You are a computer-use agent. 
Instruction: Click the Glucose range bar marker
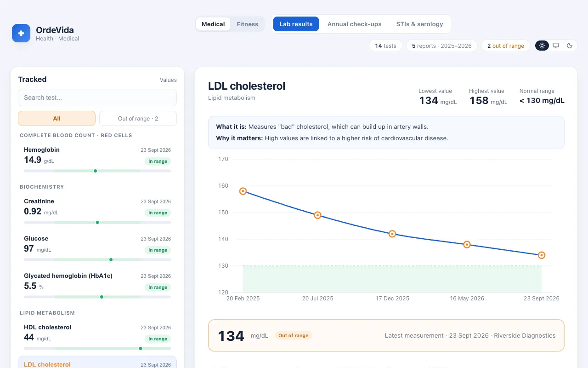coord(111,259)
